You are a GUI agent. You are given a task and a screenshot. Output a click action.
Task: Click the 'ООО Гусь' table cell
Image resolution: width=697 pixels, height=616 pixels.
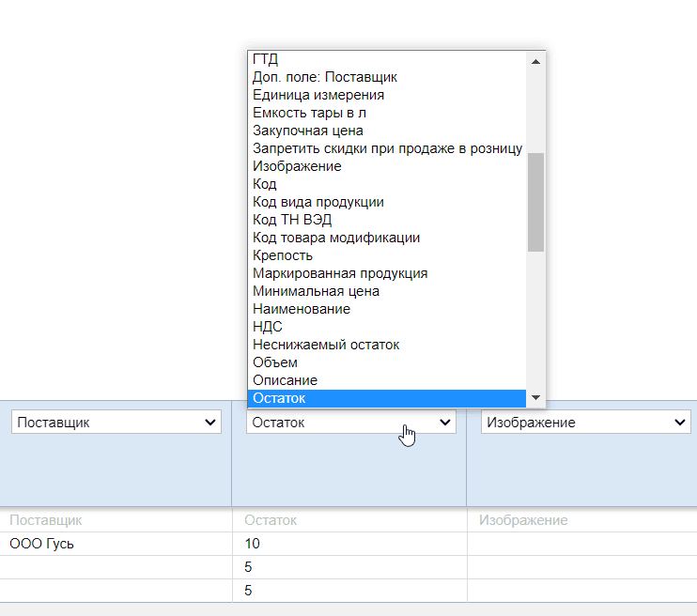click(41, 544)
